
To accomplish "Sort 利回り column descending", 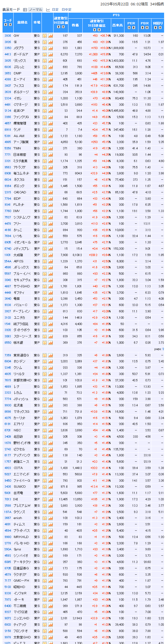I will [x=159, y=28].
